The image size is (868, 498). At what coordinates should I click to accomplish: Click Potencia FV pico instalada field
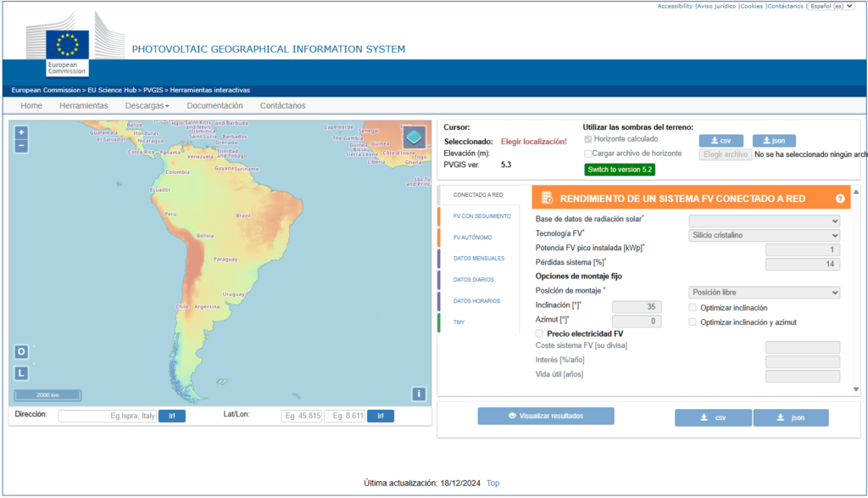click(803, 249)
